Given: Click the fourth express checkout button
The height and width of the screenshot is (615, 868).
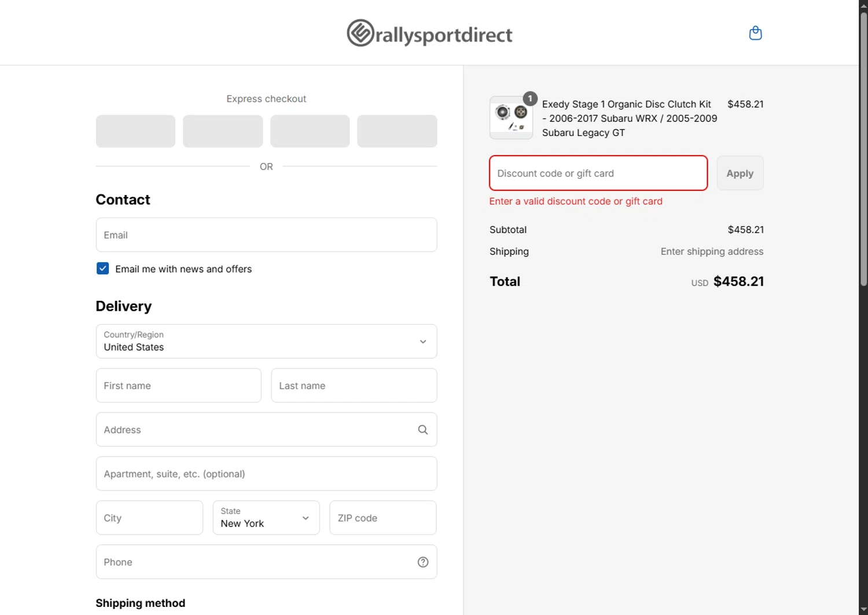Looking at the screenshot, I should pos(397,131).
